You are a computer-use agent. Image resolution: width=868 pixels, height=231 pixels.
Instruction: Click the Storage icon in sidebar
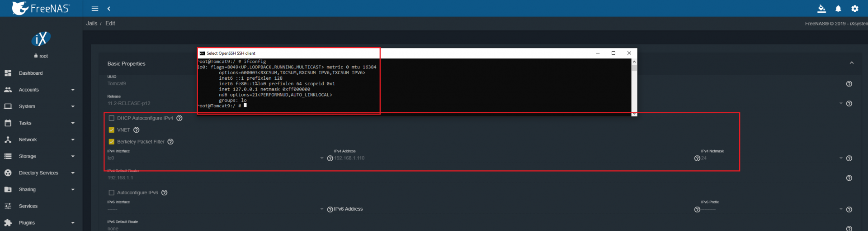click(8, 156)
